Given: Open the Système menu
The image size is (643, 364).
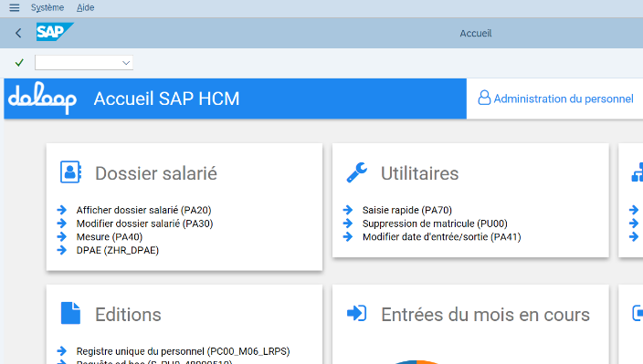Looking at the screenshot, I should [x=47, y=8].
